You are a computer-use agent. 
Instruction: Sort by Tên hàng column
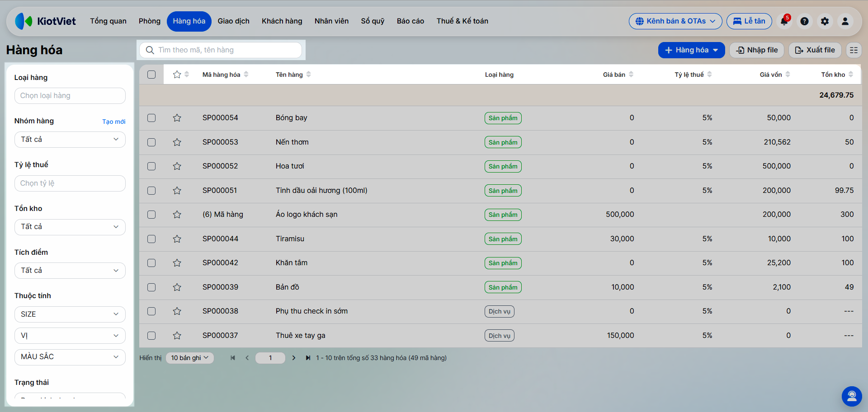(x=293, y=75)
